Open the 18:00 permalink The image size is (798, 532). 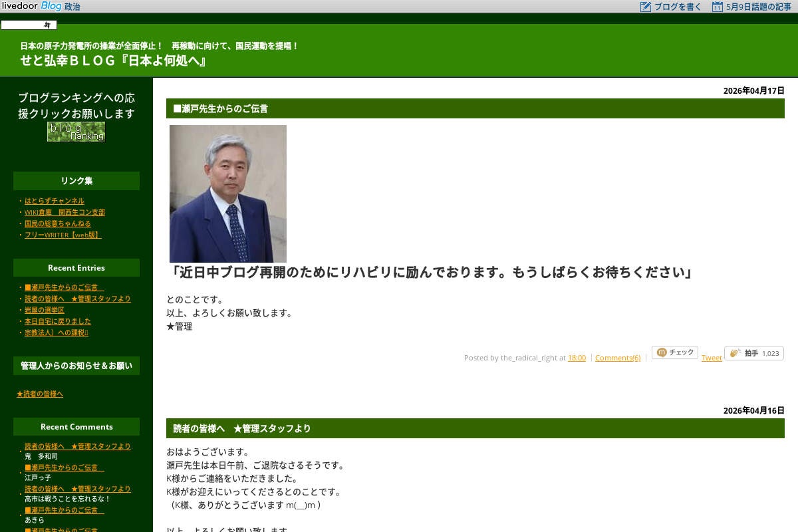[577, 358]
